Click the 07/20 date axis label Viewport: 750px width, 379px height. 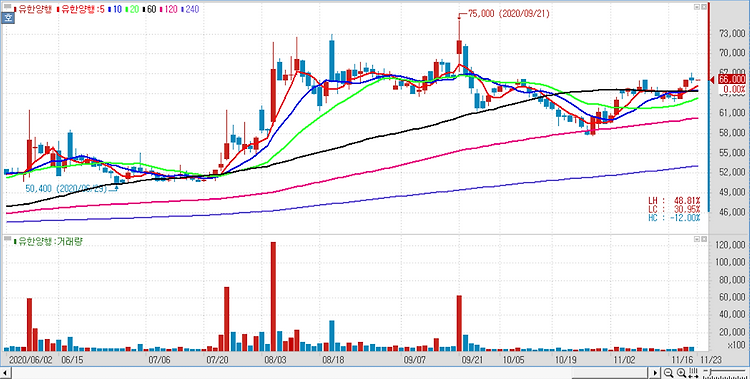[218, 359]
